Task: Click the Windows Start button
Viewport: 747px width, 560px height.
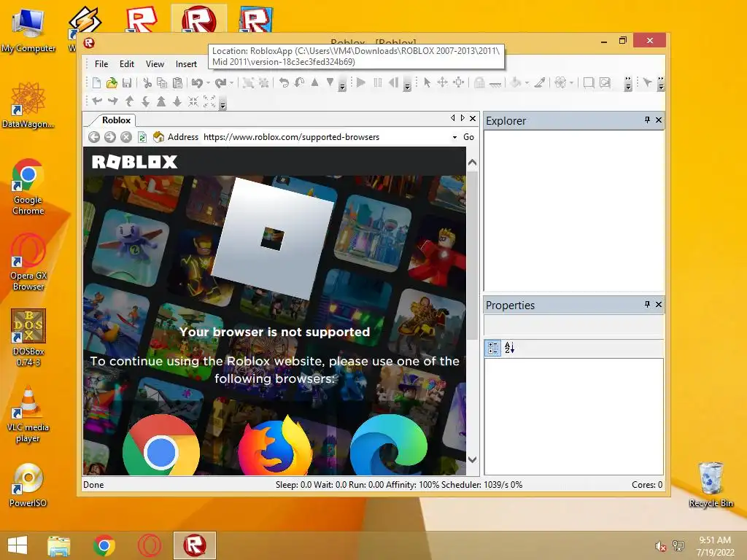Action: click(x=18, y=545)
